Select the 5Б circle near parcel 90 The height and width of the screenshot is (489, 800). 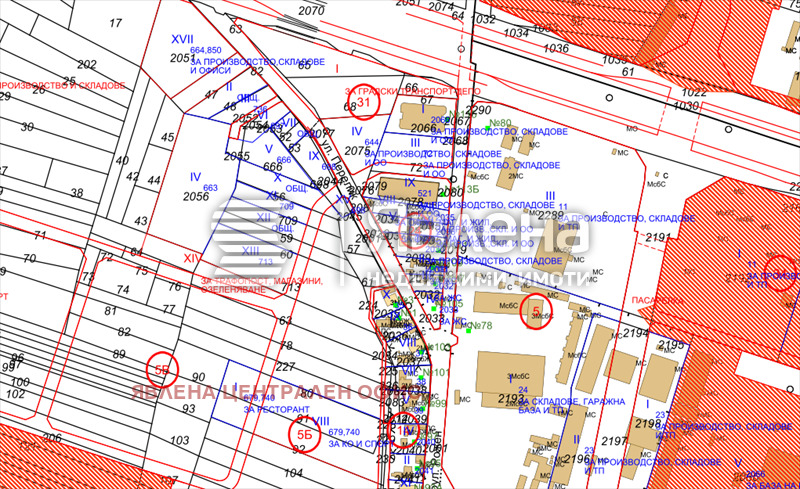point(162,368)
